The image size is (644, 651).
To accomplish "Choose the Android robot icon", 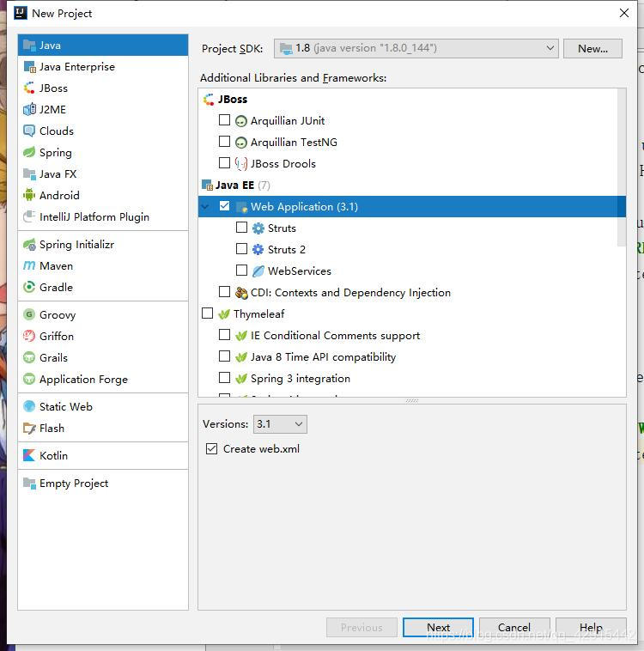I will point(29,195).
